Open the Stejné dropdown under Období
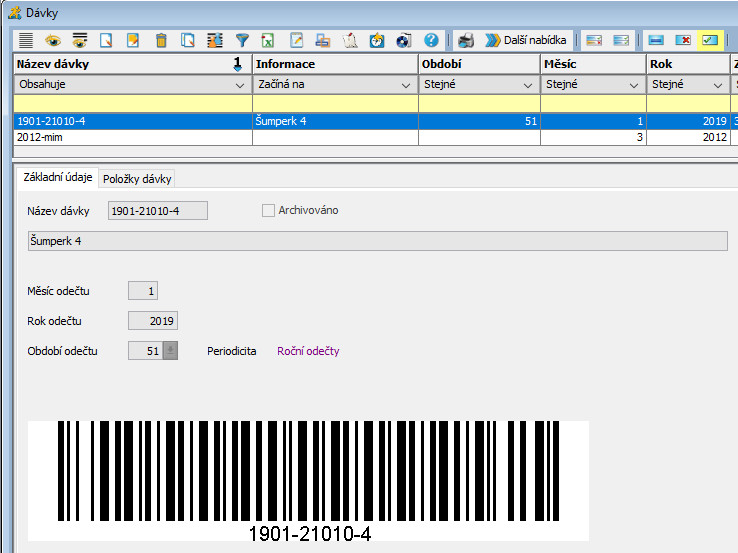The height and width of the screenshot is (553, 738). click(527, 85)
